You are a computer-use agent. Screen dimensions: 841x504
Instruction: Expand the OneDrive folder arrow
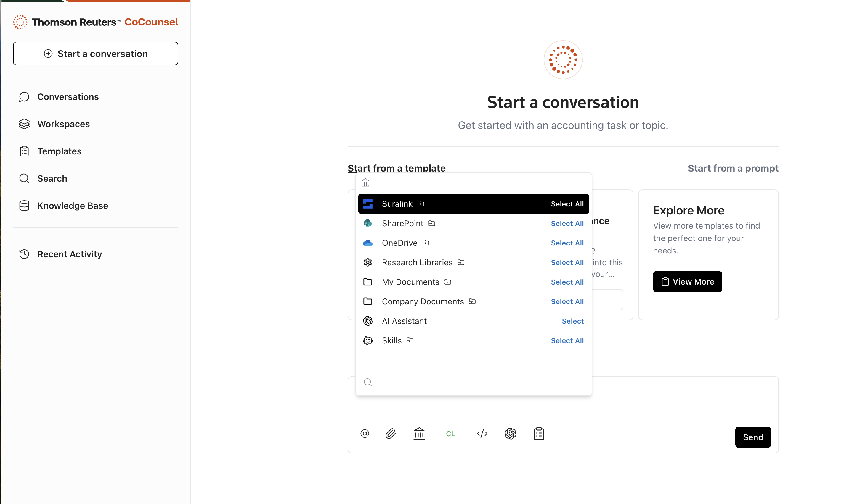click(x=426, y=243)
